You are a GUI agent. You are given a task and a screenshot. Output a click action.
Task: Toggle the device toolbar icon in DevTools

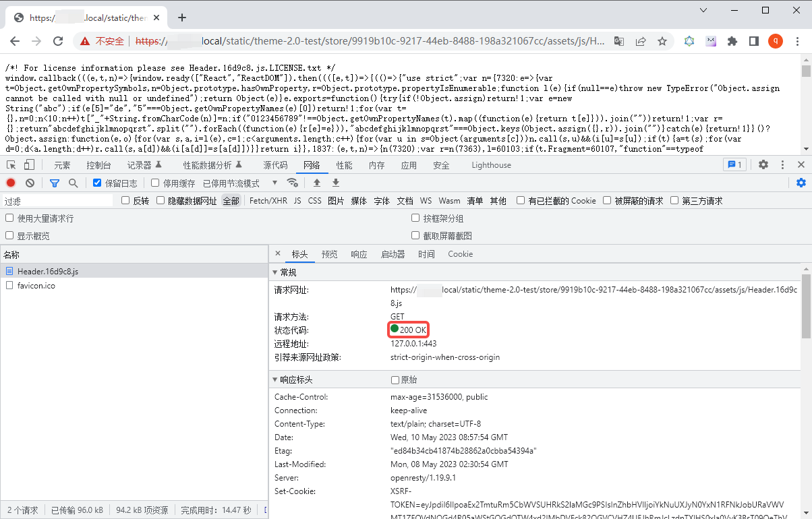pos(29,164)
